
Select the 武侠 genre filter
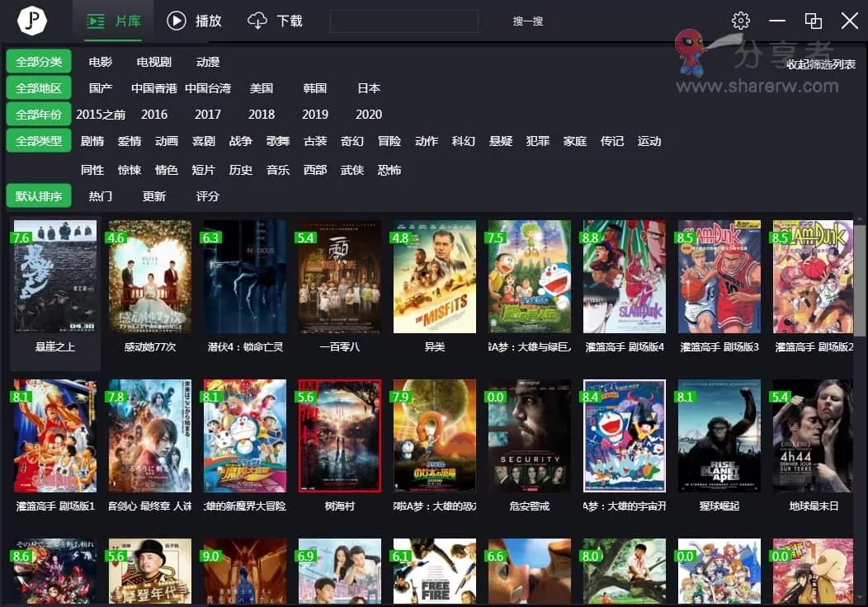coord(352,169)
